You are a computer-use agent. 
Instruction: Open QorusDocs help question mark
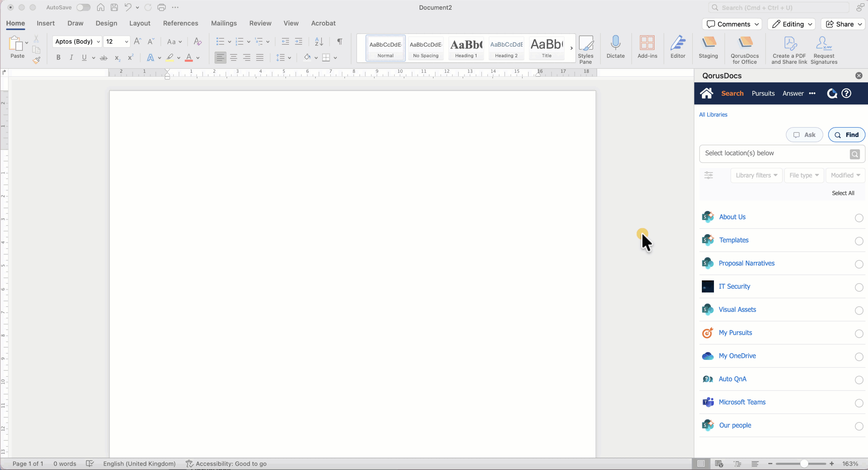pyautogui.click(x=847, y=93)
